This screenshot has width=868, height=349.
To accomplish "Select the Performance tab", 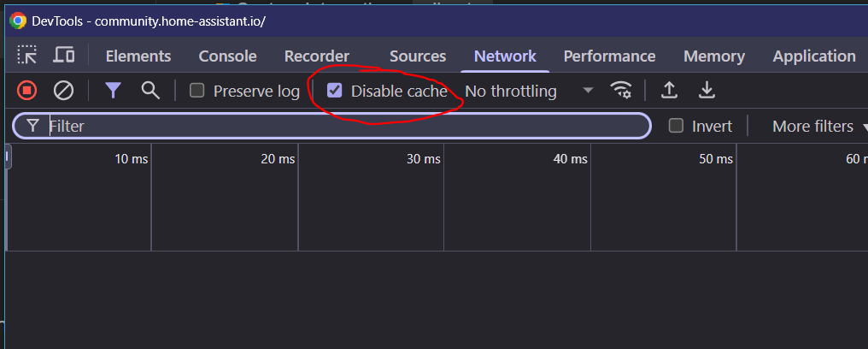I will click(609, 56).
